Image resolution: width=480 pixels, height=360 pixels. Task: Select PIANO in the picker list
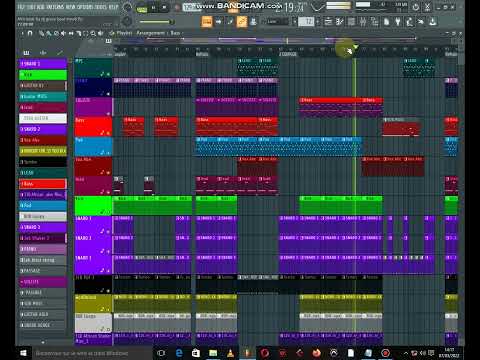tap(43, 249)
